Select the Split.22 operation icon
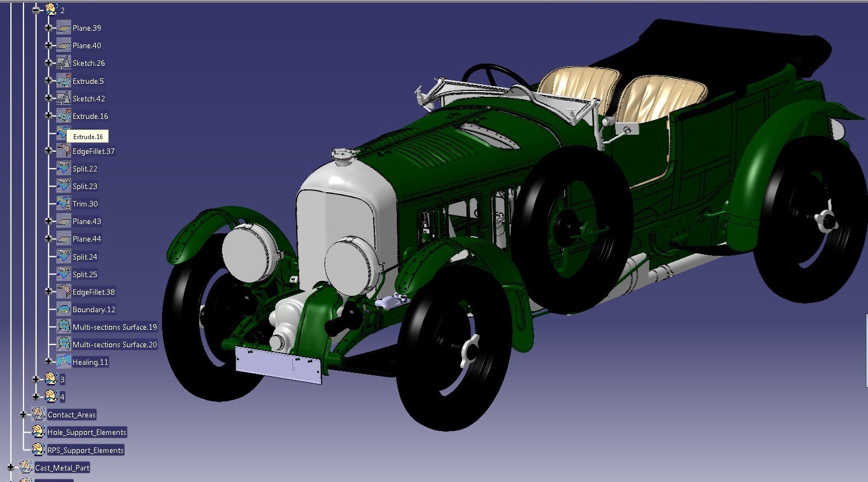 pos(64,168)
